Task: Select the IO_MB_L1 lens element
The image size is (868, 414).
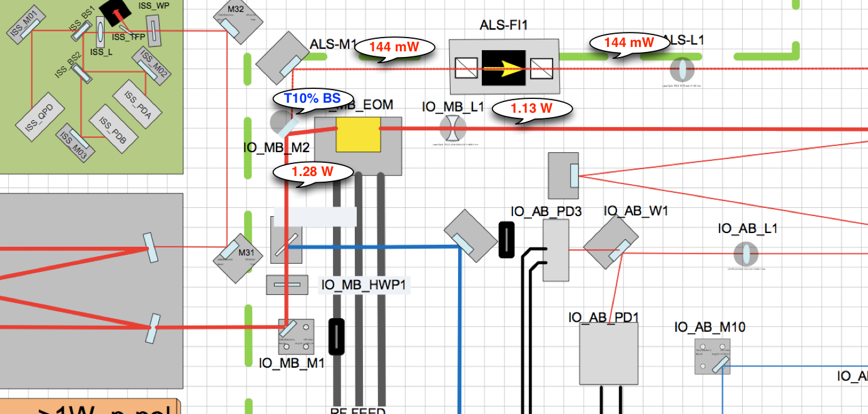Action: (452, 129)
